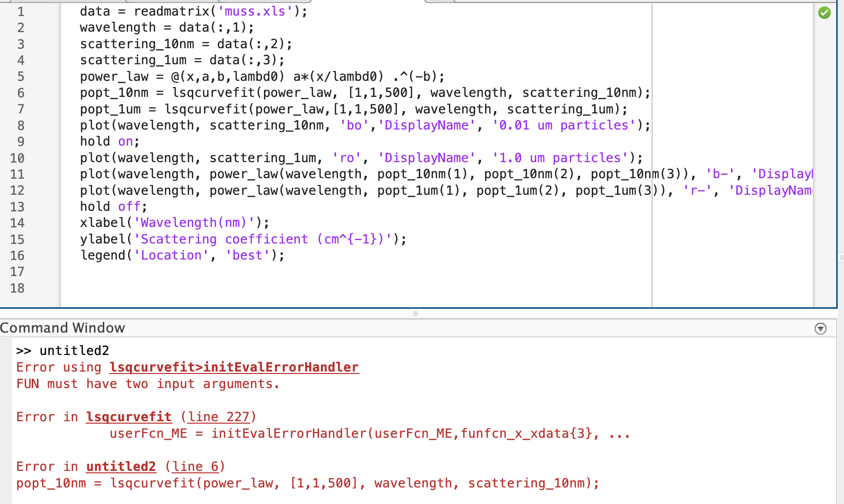
Task: Open untitled2 script from error hyperlink
Action: (120, 466)
